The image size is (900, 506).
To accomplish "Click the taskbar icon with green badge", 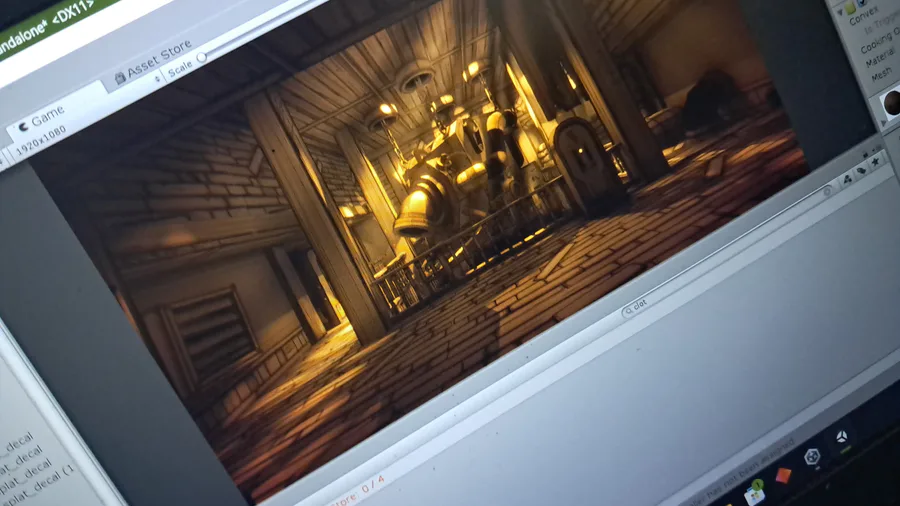I will point(754,494).
